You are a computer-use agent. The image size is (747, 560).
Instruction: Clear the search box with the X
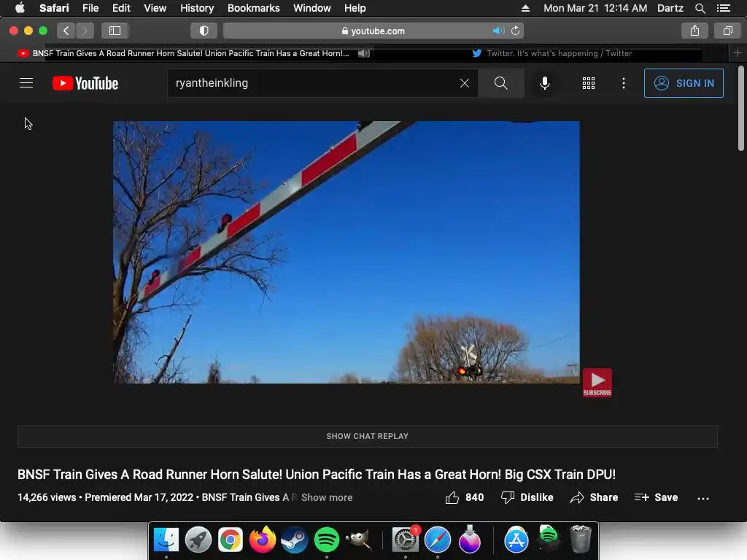pos(465,83)
